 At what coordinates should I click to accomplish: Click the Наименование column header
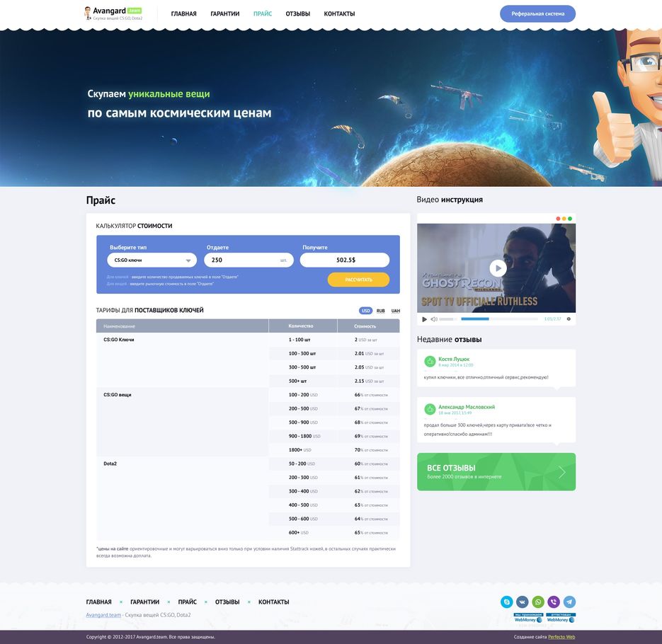(x=183, y=326)
